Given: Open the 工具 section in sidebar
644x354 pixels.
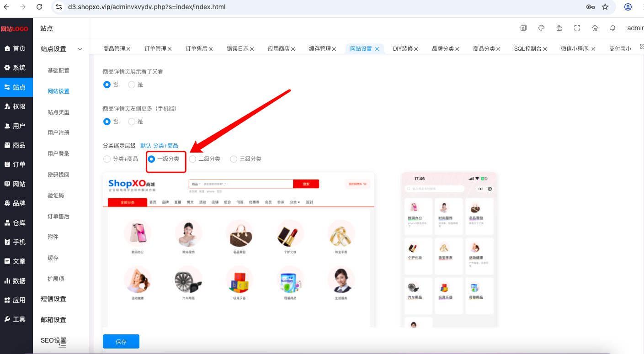Looking at the screenshot, I should point(16,319).
